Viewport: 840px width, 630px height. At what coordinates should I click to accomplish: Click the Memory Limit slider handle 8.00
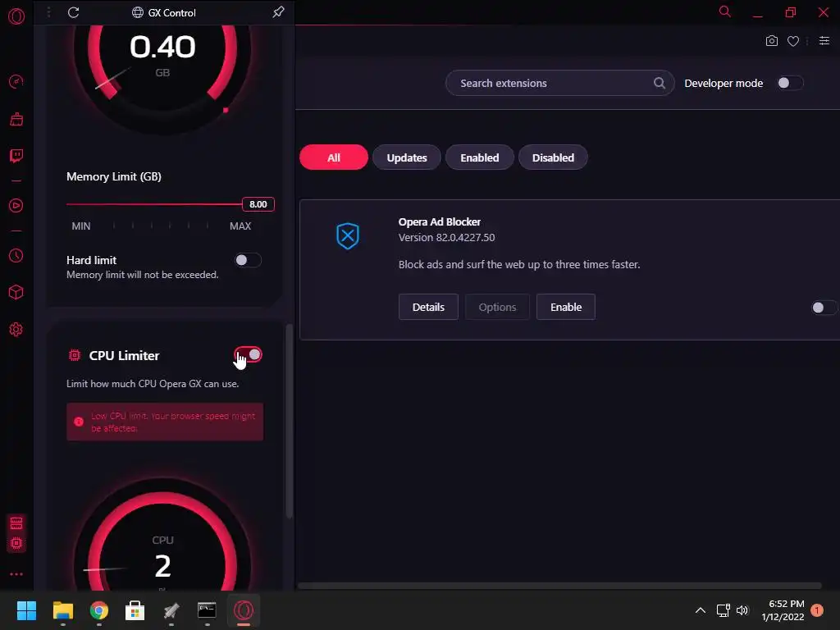(x=258, y=204)
